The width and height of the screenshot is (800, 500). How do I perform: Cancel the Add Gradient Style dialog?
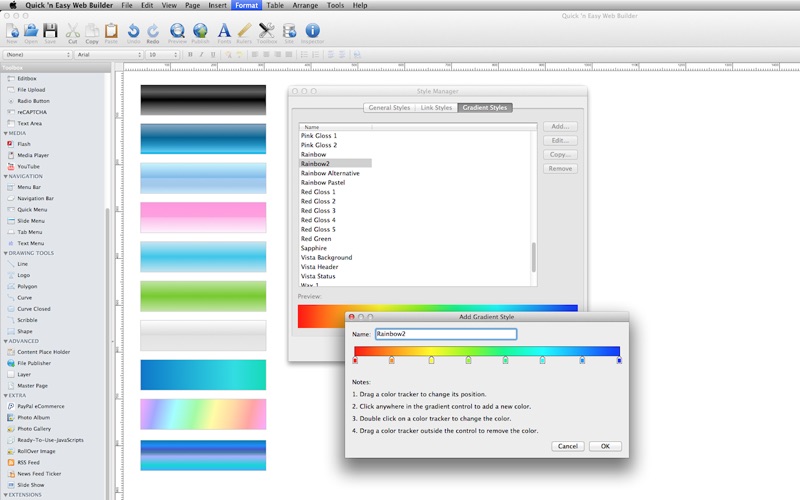point(567,446)
